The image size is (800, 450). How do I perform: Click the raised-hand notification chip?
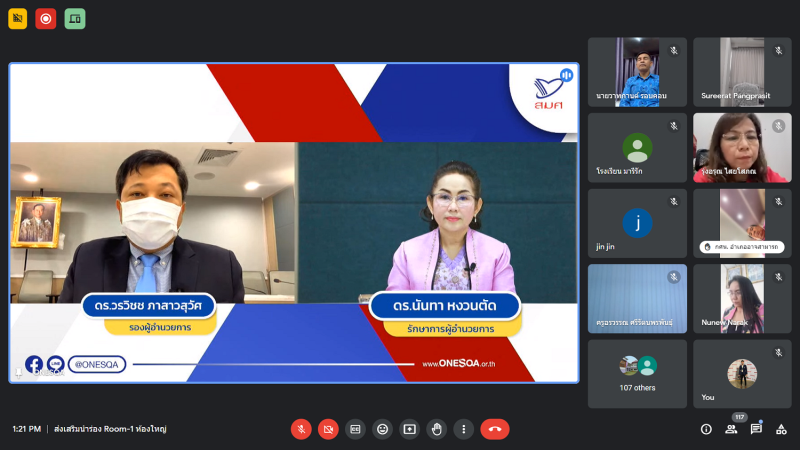click(x=741, y=246)
